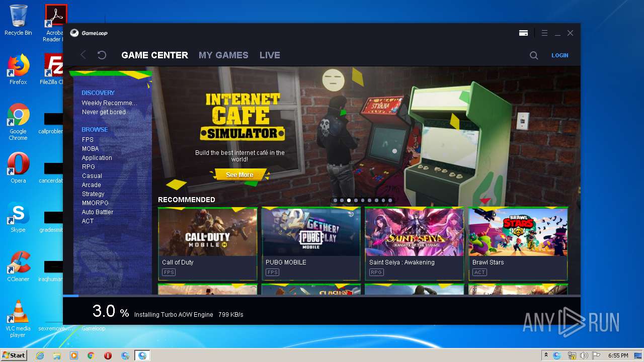The width and height of the screenshot is (644, 362).
Task: Click 'Installing Turbo AOW Engine' status text
Action: (174, 315)
